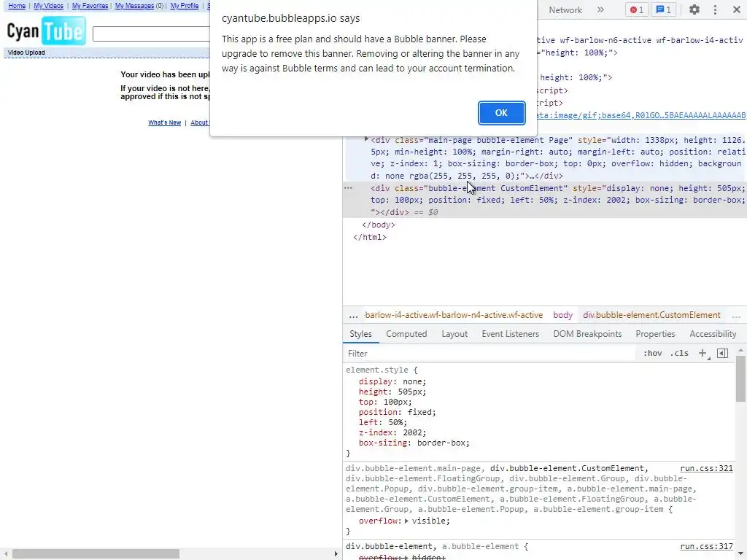The width and height of the screenshot is (747, 560).
Task: Open the issues count badge
Action: click(664, 9)
